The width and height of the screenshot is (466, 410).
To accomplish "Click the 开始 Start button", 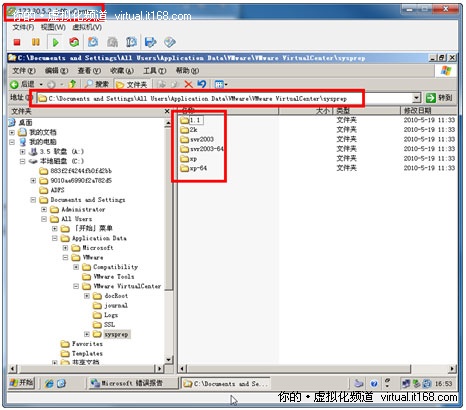I will click(21, 383).
